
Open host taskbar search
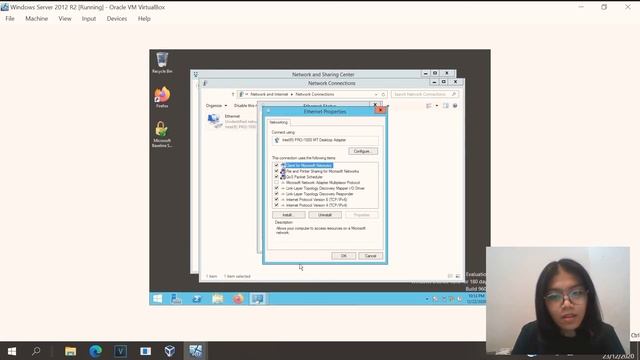[x=36, y=351]
